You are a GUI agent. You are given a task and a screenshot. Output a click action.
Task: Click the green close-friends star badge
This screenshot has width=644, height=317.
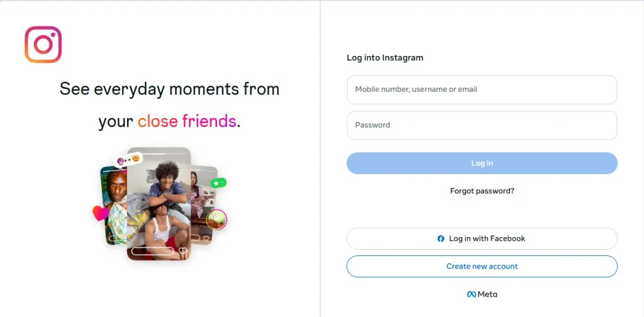(218, 183)
